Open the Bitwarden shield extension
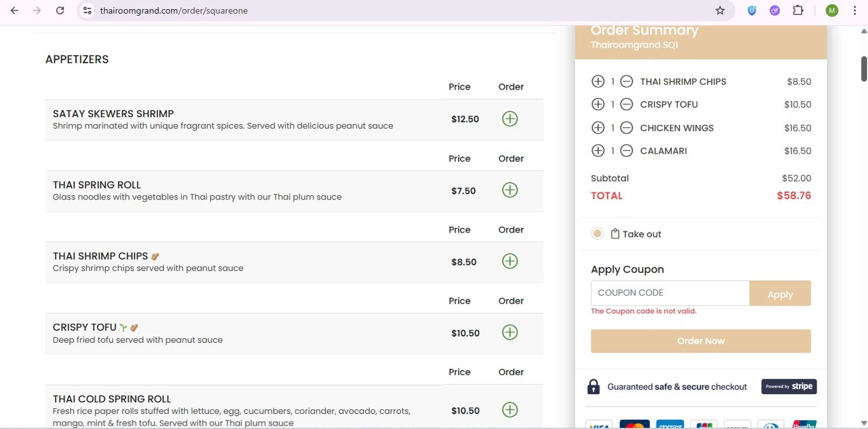868x429 pixels. click(752, 10)
